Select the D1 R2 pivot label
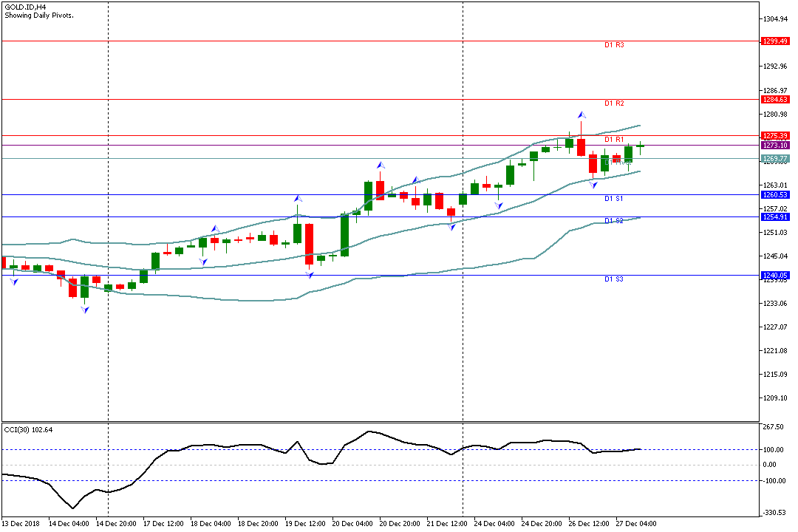This screenshot has width=798, height=532. (614, 103)
